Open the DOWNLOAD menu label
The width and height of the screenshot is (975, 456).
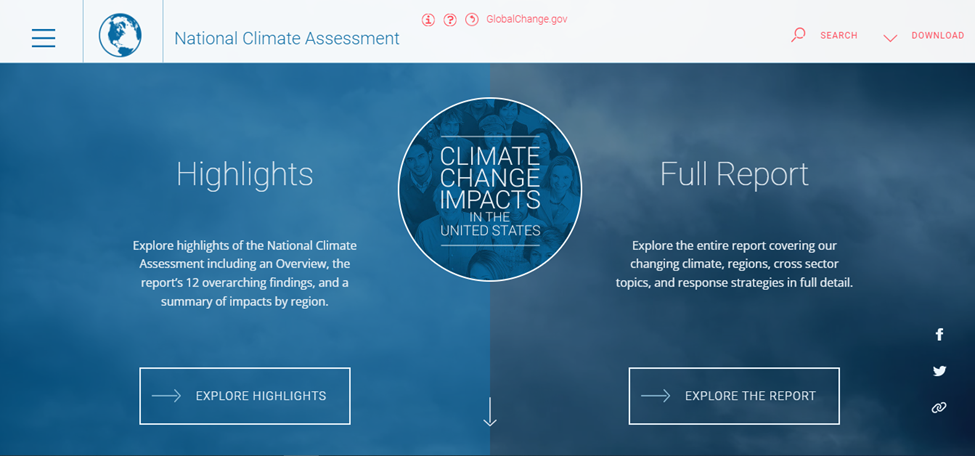[x=938, y=35]
